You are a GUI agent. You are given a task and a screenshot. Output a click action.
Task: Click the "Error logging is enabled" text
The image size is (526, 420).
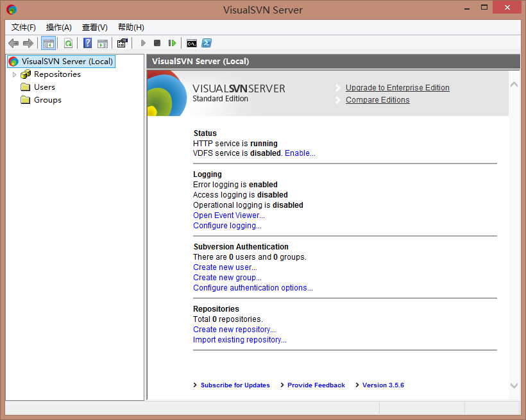(x=235, y=185)
